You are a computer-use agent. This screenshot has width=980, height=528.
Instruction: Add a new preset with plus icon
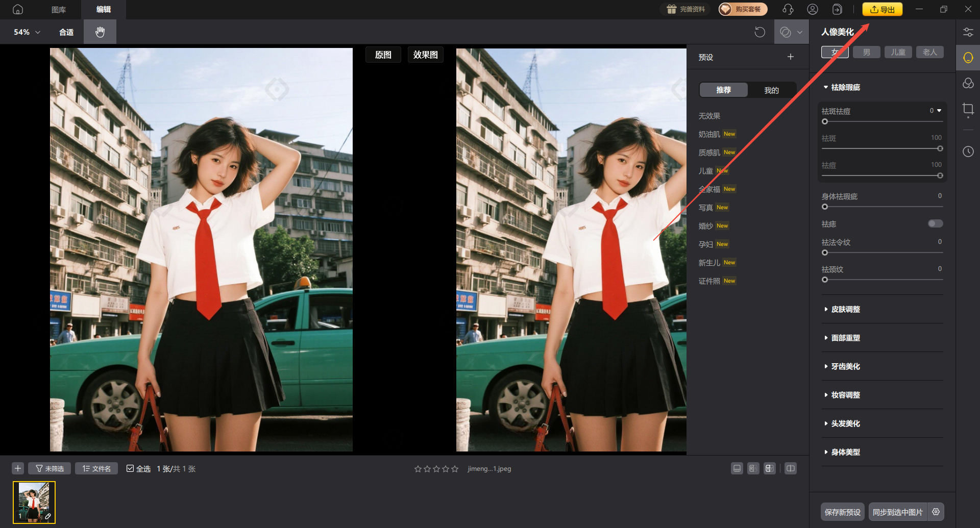790,57
